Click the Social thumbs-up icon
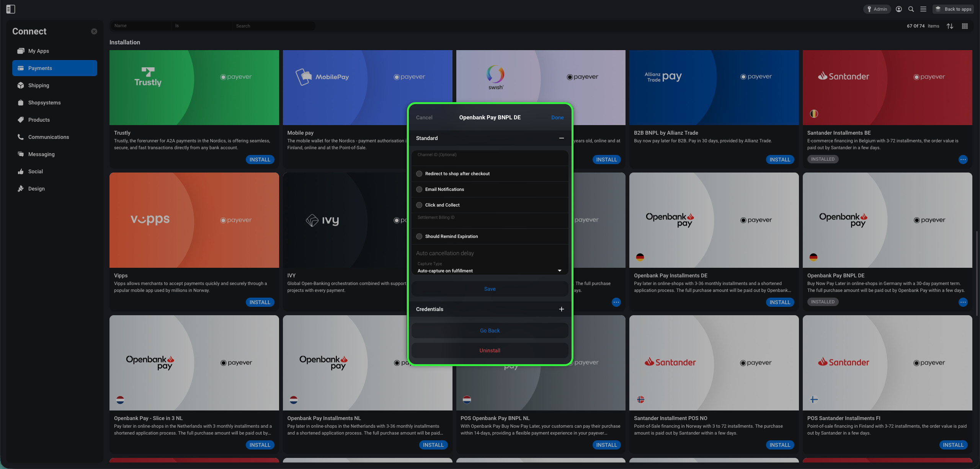 click(21, 171)
